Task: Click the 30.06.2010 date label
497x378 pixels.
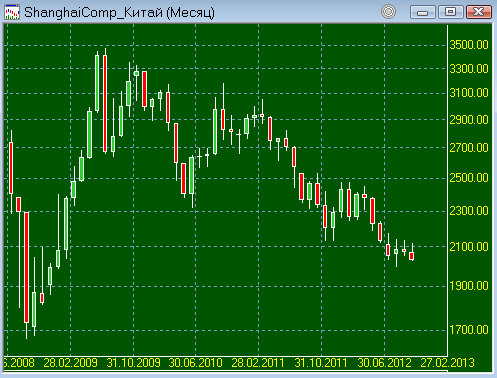Action: [195, 363]
